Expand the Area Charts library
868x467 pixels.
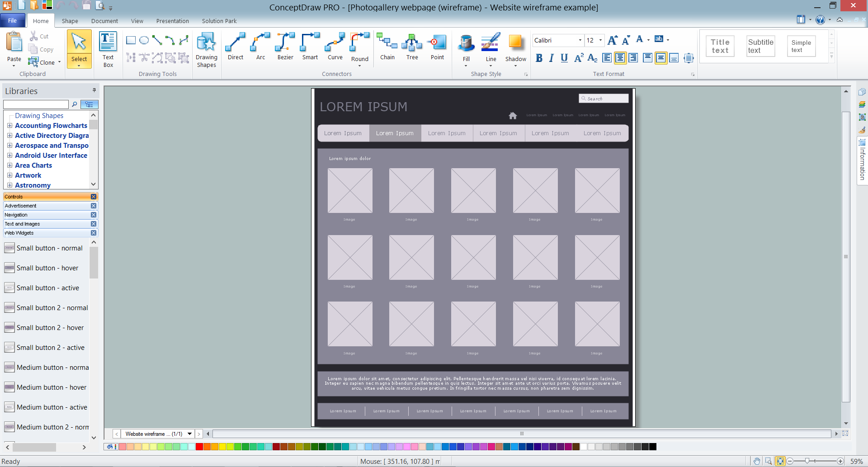coord(10,165)
